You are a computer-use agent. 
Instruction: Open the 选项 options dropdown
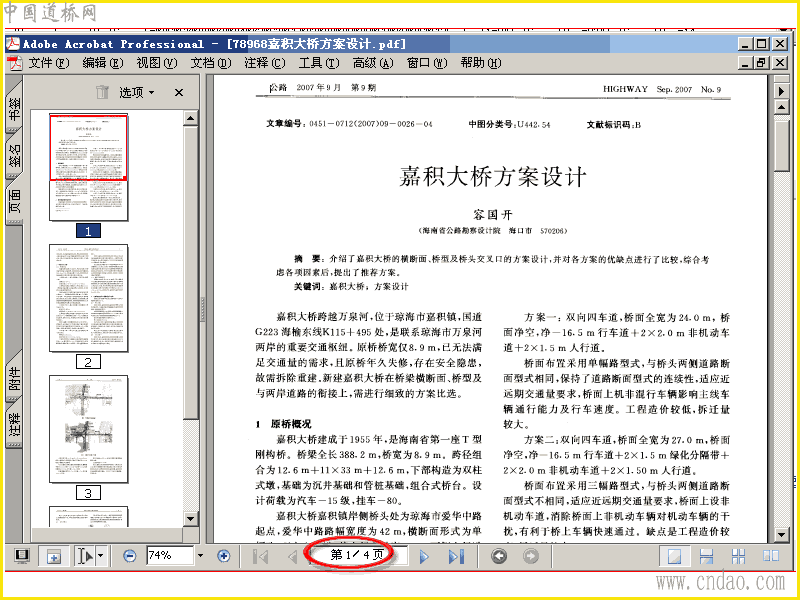pyautogui.click(x=136, y=92)
